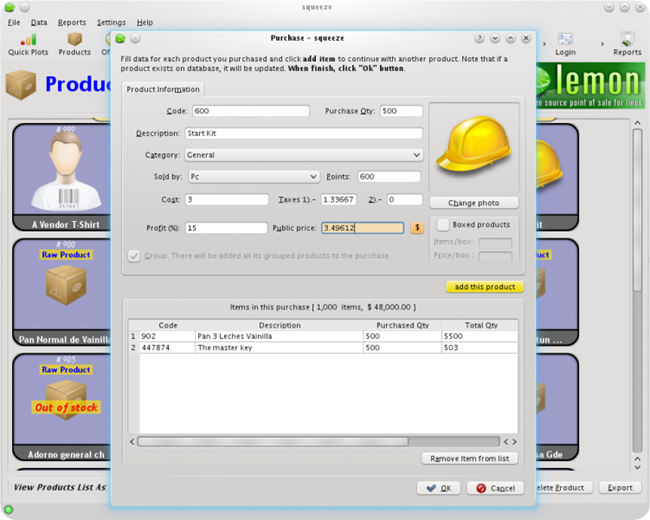Toggle the Group products checkbox
Screen dimensions: 650x520
click(134, 255)
